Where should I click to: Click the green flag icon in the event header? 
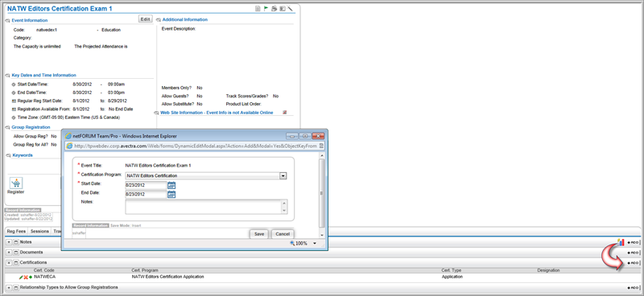pos(266,9)
